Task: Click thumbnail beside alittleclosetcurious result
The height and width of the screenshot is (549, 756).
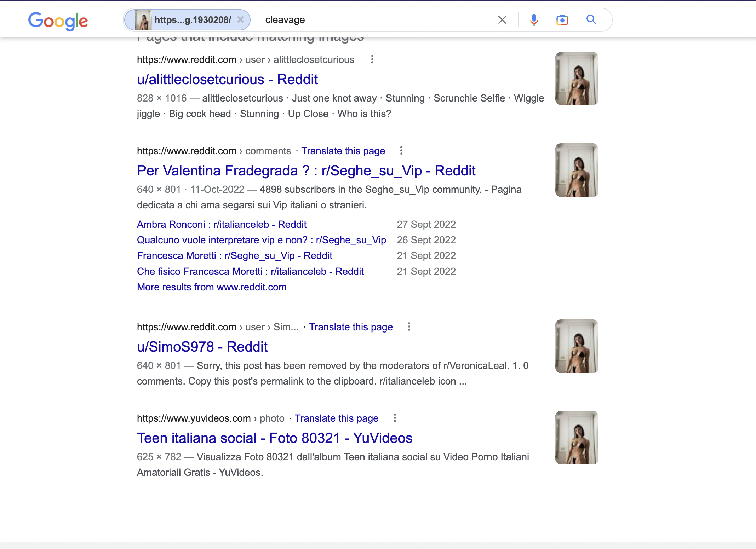Action: tap(577, 79)
